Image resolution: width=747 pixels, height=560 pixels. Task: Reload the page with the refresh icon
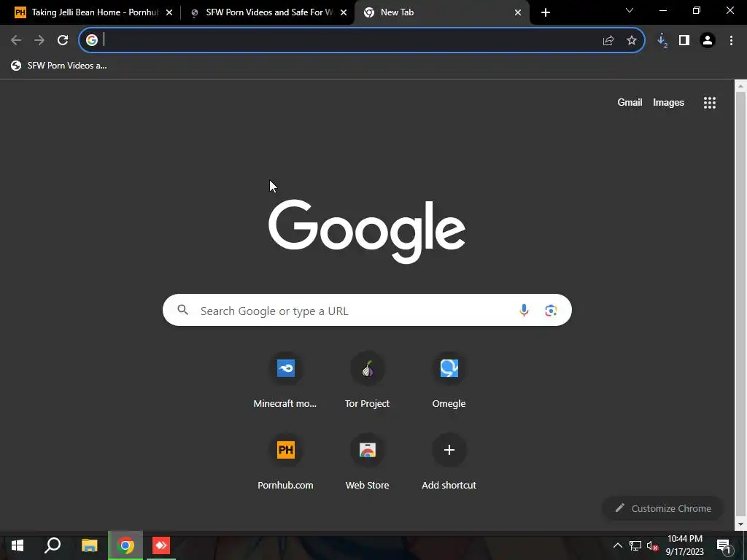tap(63, 41)
